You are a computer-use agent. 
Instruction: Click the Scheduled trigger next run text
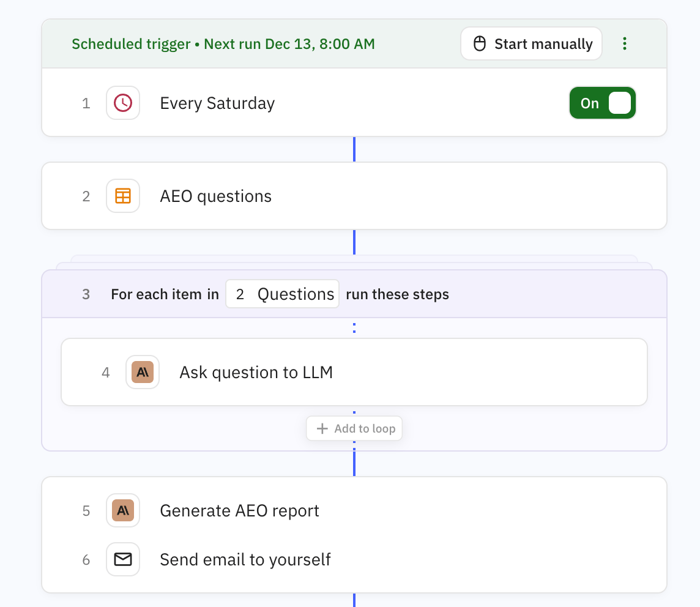[223, 44]
